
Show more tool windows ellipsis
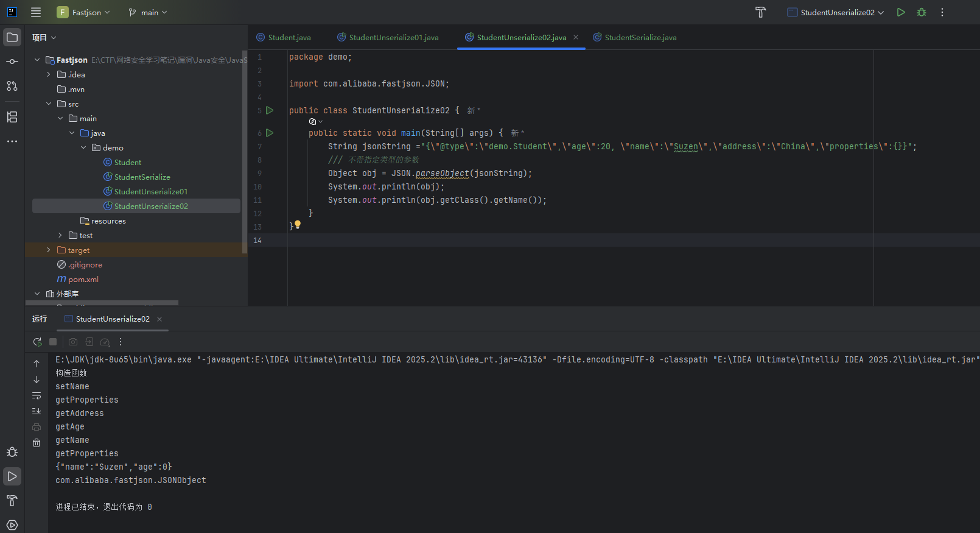click(x=12, y=141)
